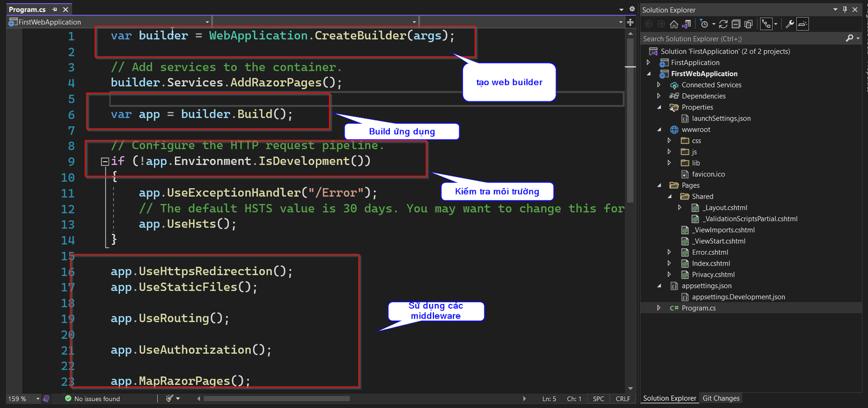Select Solution 'FirstApplication' root node

click(725, 51)
